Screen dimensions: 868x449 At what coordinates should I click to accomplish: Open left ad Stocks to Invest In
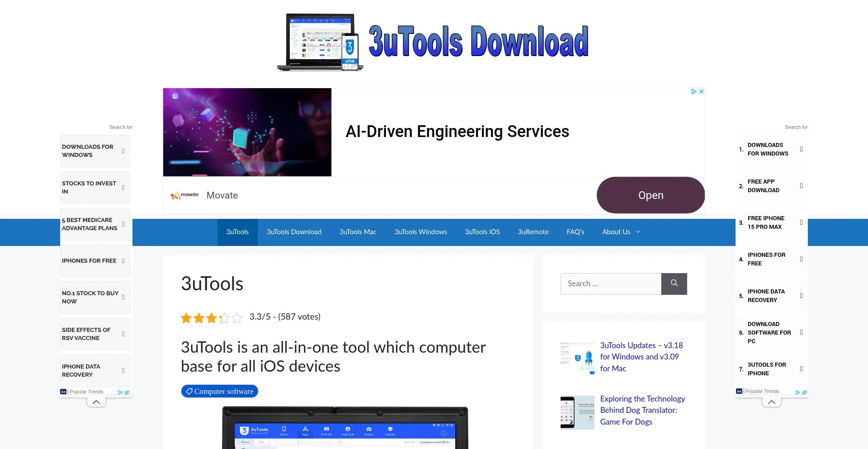point(95,188)
